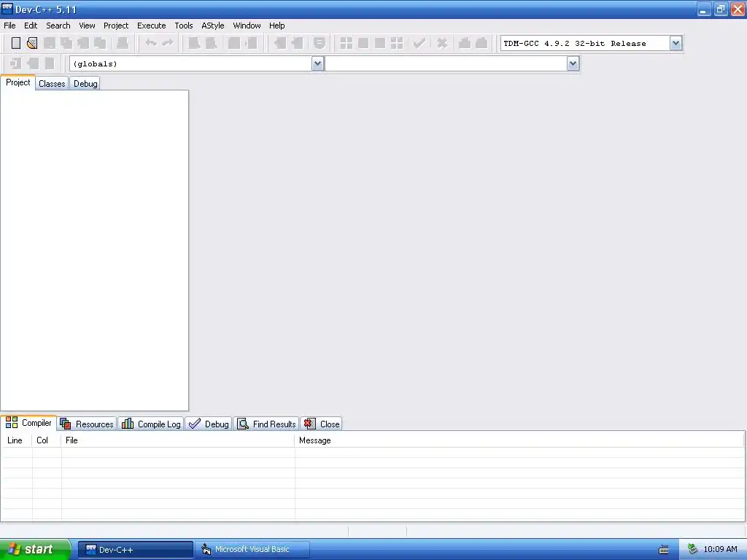The image size is (747, 560).
Task: Click the tray icon next to the clock
Action: click(692, 550)
